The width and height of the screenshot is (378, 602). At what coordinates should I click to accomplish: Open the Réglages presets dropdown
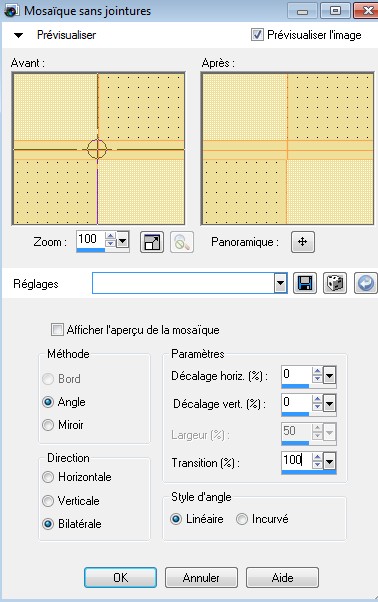click(x=281, y=283)
